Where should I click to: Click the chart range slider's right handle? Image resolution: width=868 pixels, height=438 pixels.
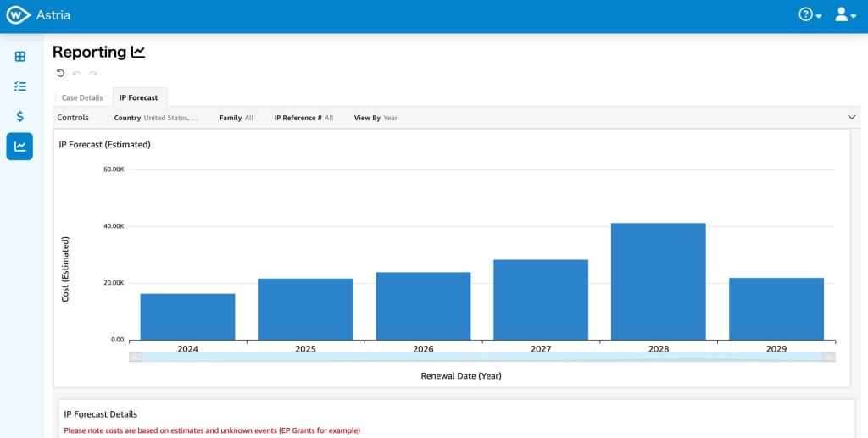point(828,357)
